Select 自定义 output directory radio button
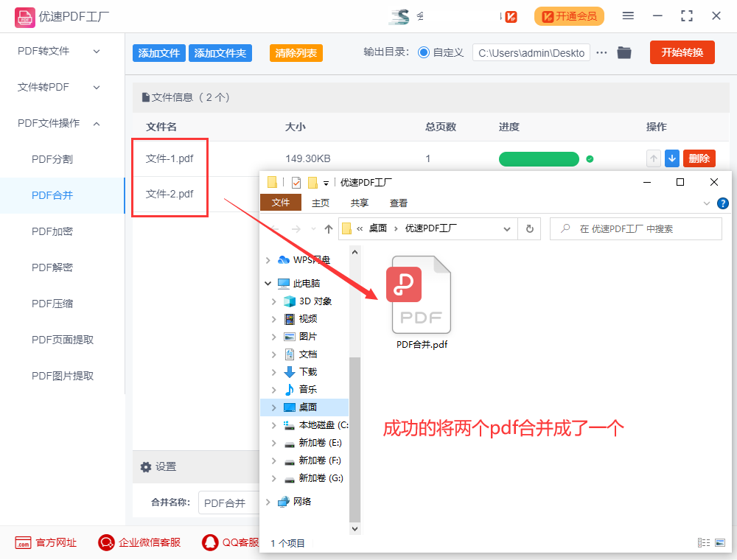 424,52
